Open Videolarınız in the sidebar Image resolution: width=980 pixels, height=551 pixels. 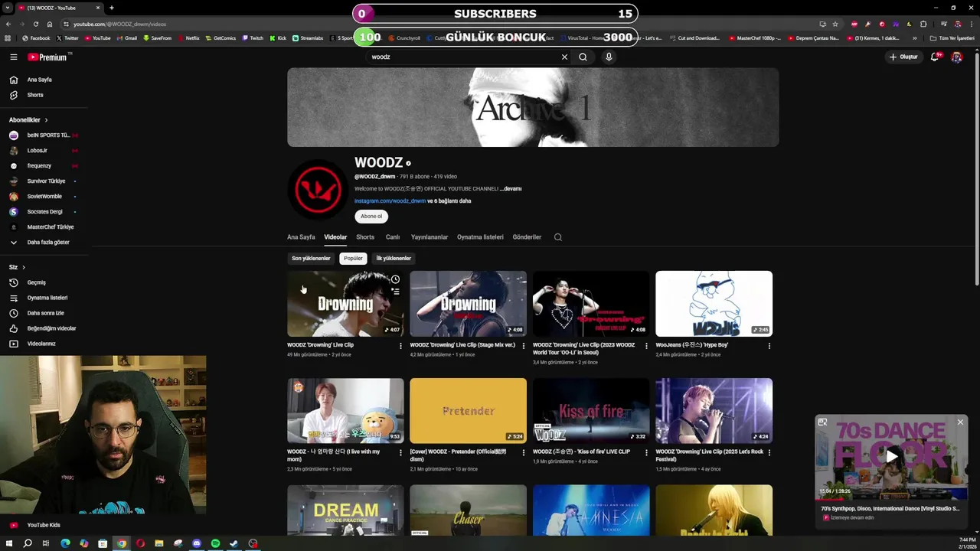(x=43, y=344)
